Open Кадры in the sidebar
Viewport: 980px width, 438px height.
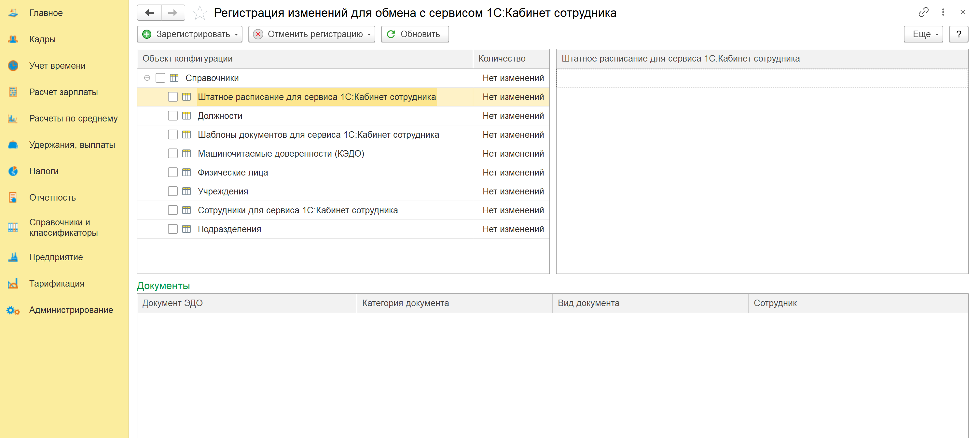pos(42,39)
